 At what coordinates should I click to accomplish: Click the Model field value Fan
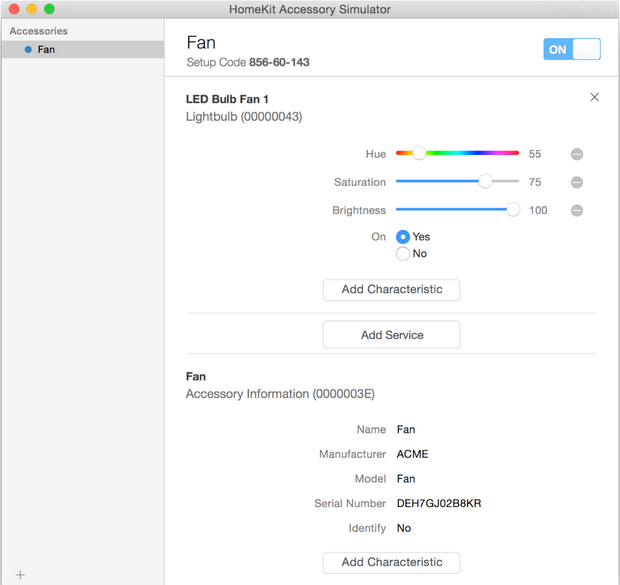pyautogui.click(x=406, y=479)
